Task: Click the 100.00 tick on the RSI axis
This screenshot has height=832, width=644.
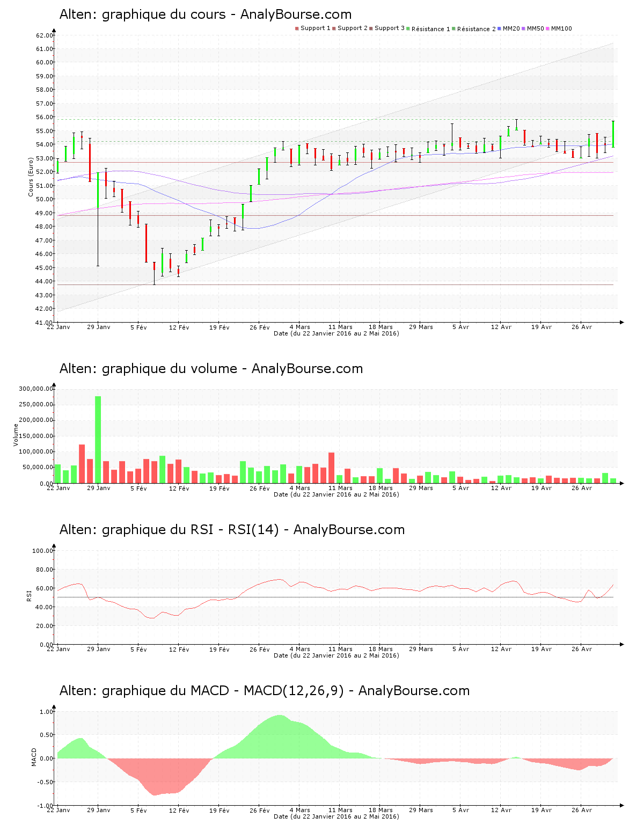Action: point(42,551)
